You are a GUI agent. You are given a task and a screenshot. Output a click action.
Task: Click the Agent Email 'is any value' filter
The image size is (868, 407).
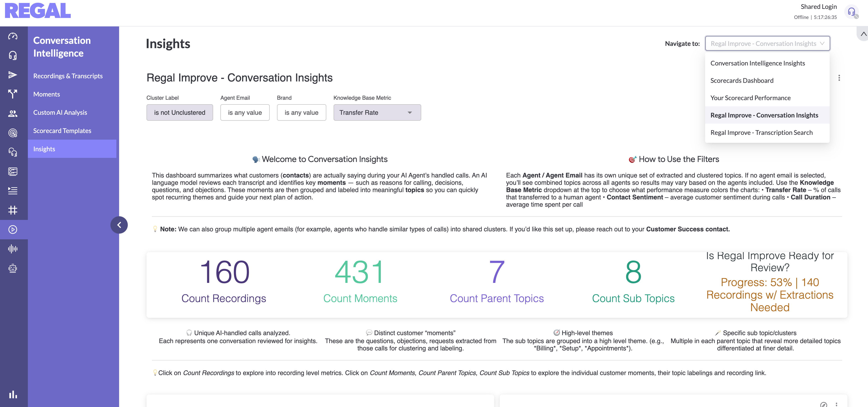coord(245,112)
